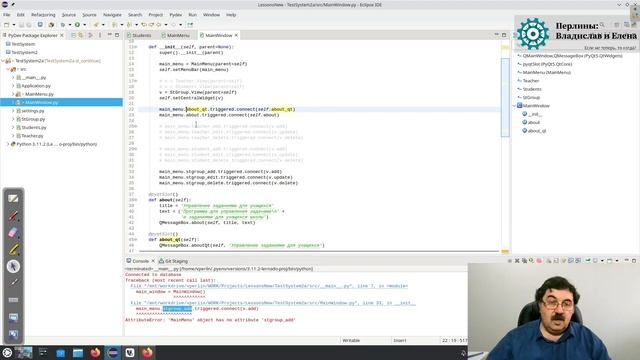
Task: Switch to the Students editor tab
Action: tap(139, 36)
